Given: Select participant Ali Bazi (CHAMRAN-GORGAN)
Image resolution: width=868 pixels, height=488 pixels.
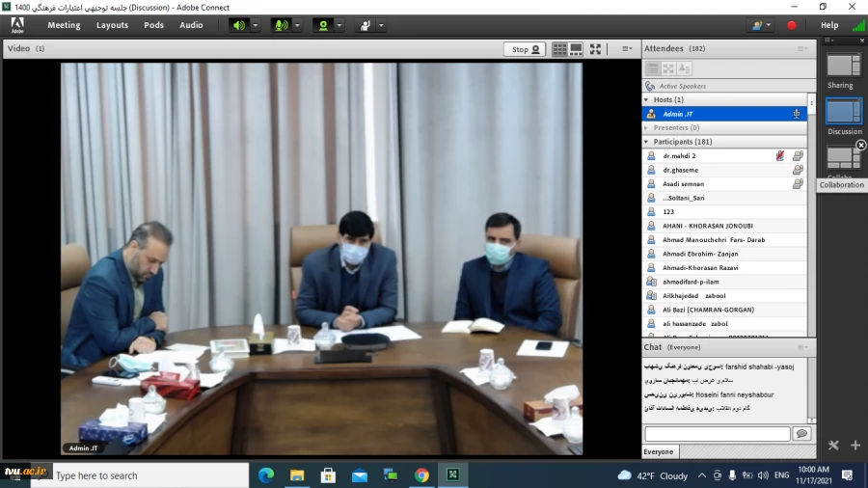Looking at the screenshot, I should (x=724, y=310).
